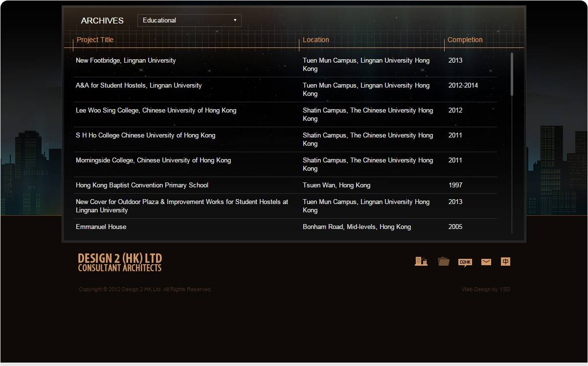This screenshot has height=366, width=588.
Task: Click the Design 2 (HK) Ltd logo
Action: coord(120,262)
